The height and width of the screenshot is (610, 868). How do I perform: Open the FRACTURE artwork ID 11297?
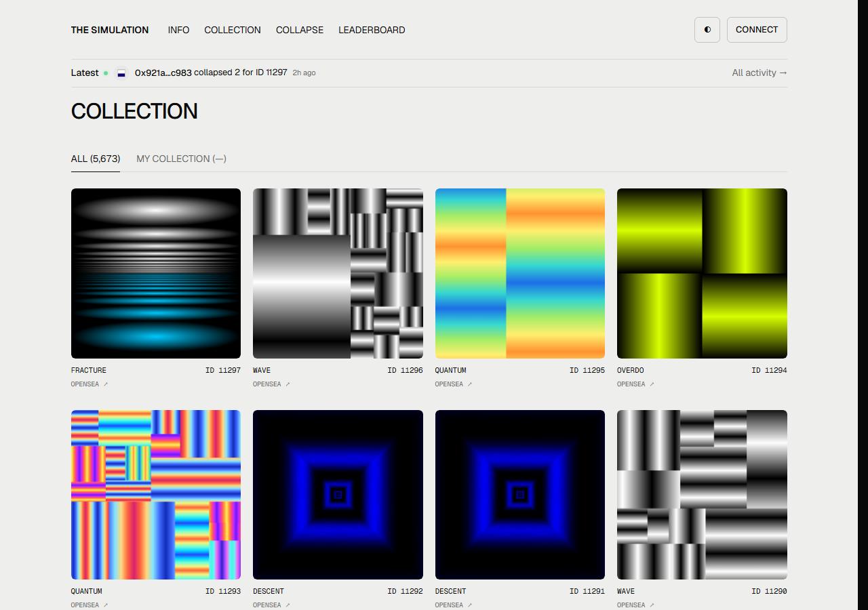click(156, 273)
